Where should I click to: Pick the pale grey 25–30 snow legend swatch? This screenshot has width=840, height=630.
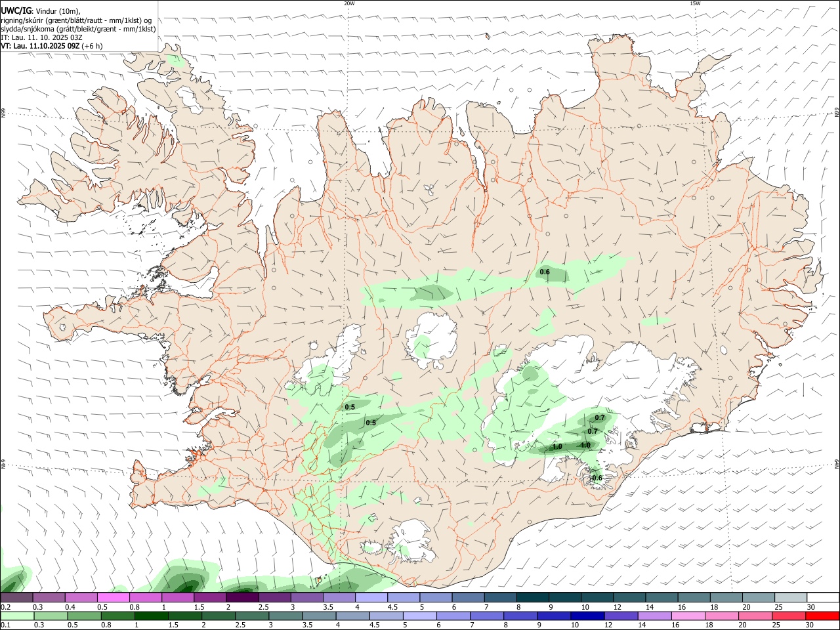[x=790, y=597]
